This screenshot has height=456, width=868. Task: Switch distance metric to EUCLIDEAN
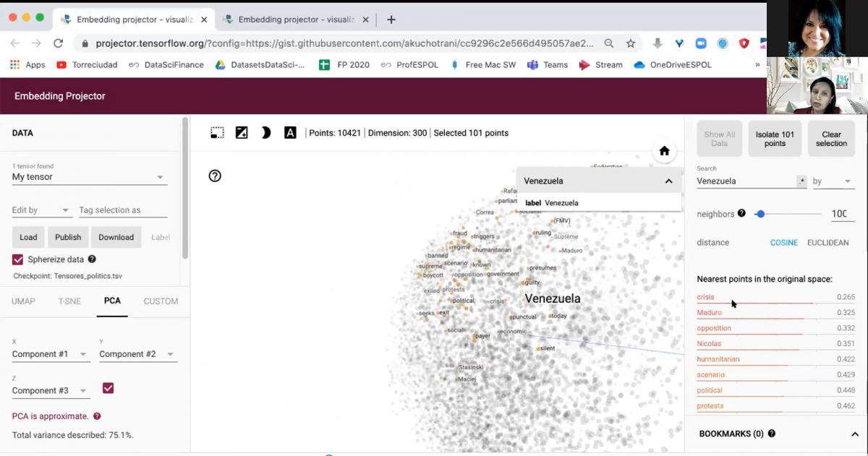coord(827,243)
